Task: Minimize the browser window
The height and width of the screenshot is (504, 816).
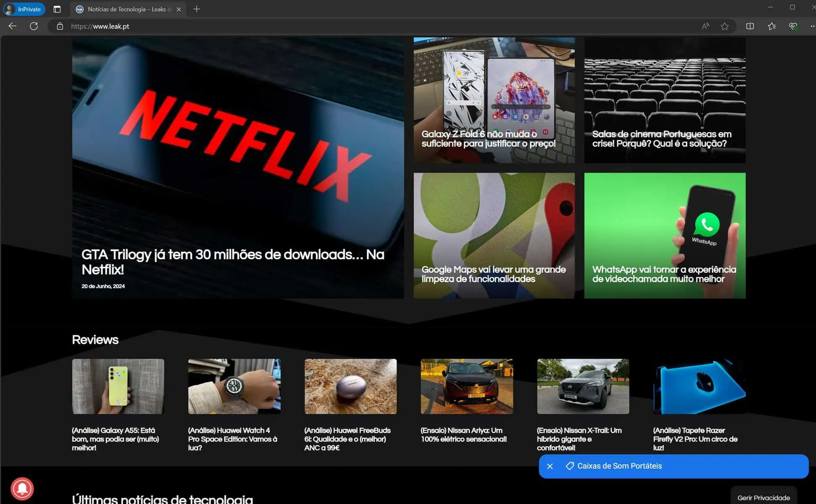Action: (x=770, y=7)
